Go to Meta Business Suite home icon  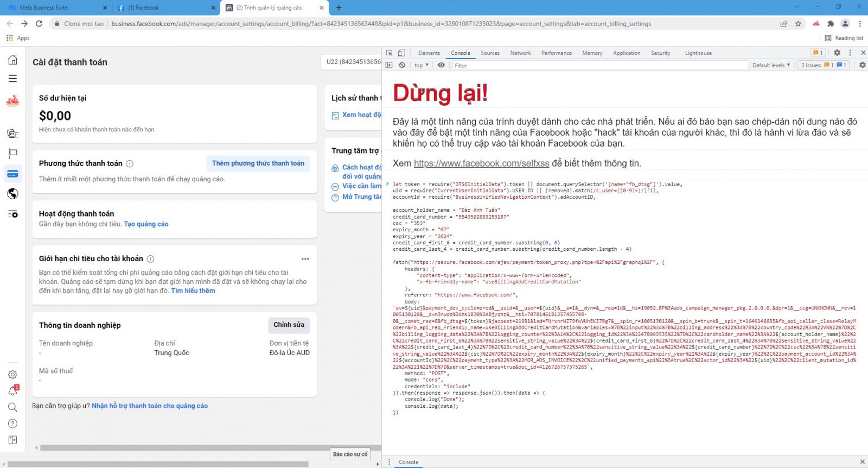coord(12,60)
